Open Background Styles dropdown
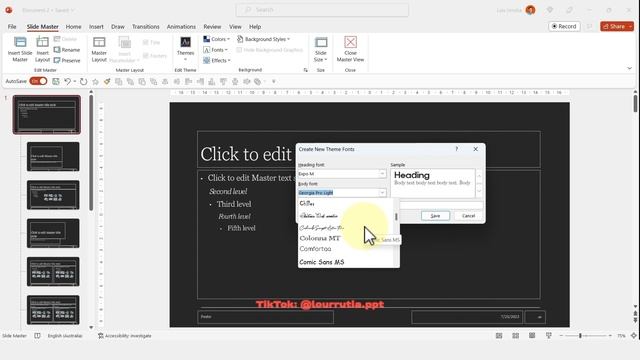The image size is (640, 360). pos(264,39)
